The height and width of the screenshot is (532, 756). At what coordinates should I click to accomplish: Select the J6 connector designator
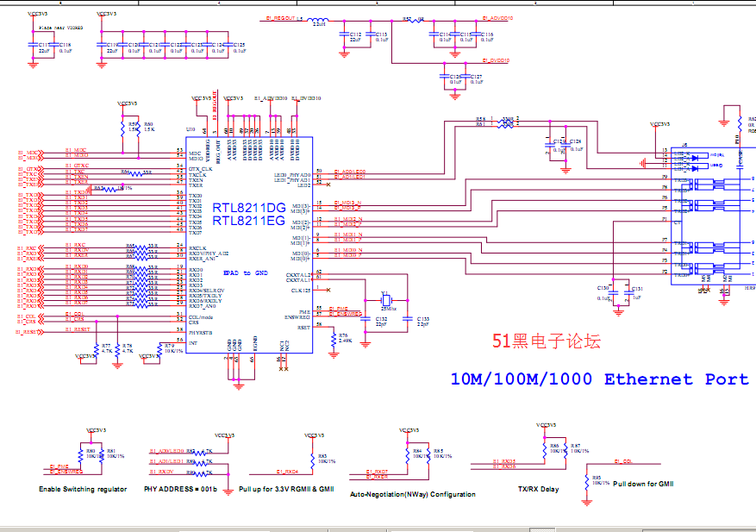pyautogui.click(x=684, y=145)
